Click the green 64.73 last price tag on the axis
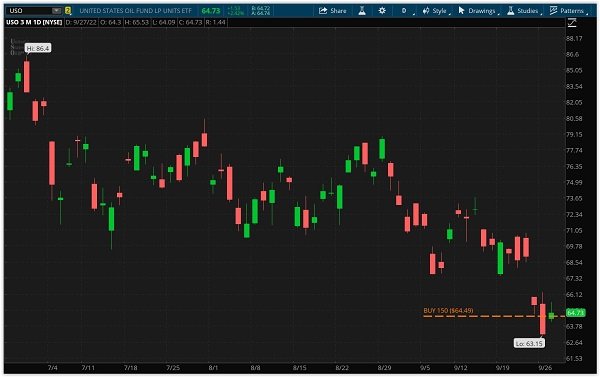Screen dimensions: 600x377 575,313
